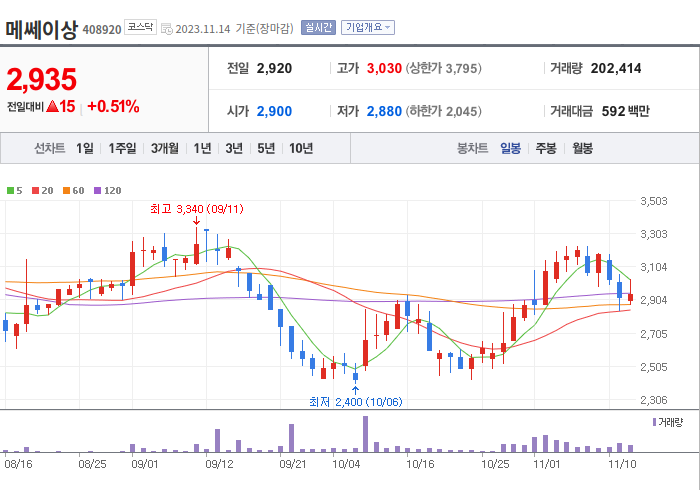Viewport: 700px width, 490px height.
Task: Click the 상한가 3,795 text
Action: (443, 68)
